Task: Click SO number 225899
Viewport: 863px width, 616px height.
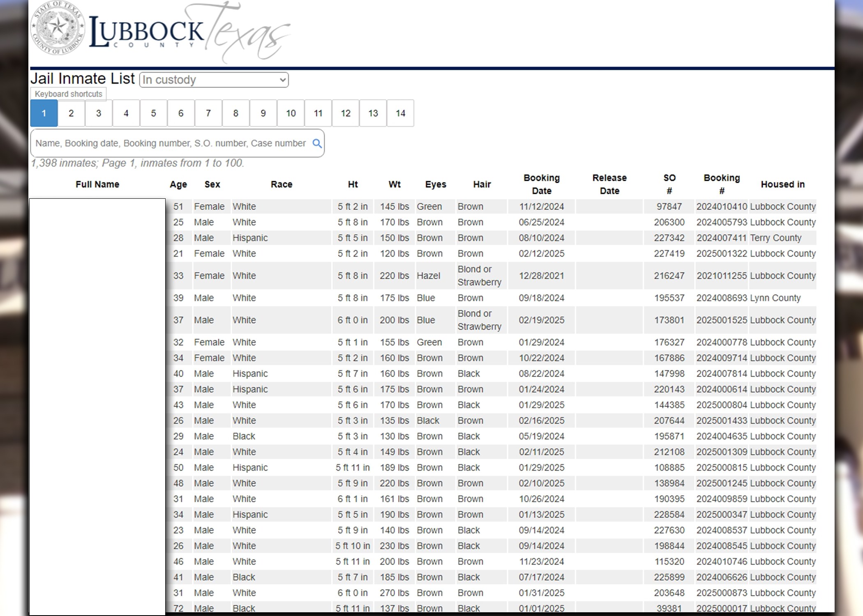Action: click(x=669, y=577)
